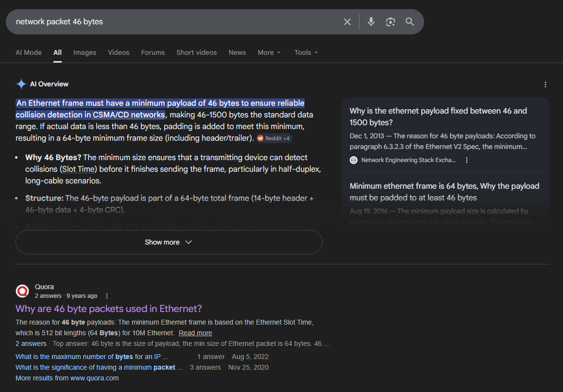The image size is (563, 392).
Task: Switch to the AI Mode tab
Action: (x=29, y=52)
